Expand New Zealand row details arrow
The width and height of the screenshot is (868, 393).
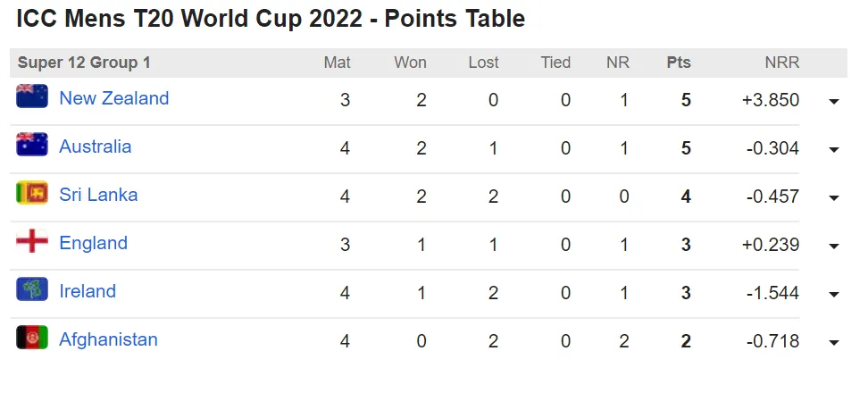(x=834, y=101)
